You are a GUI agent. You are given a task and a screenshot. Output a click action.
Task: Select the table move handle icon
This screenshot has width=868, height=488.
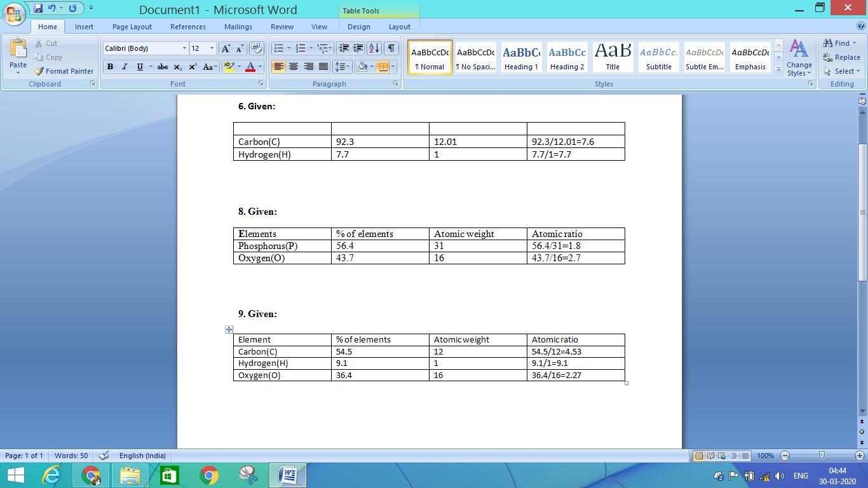pyautogui.click(x=229, y=329)
